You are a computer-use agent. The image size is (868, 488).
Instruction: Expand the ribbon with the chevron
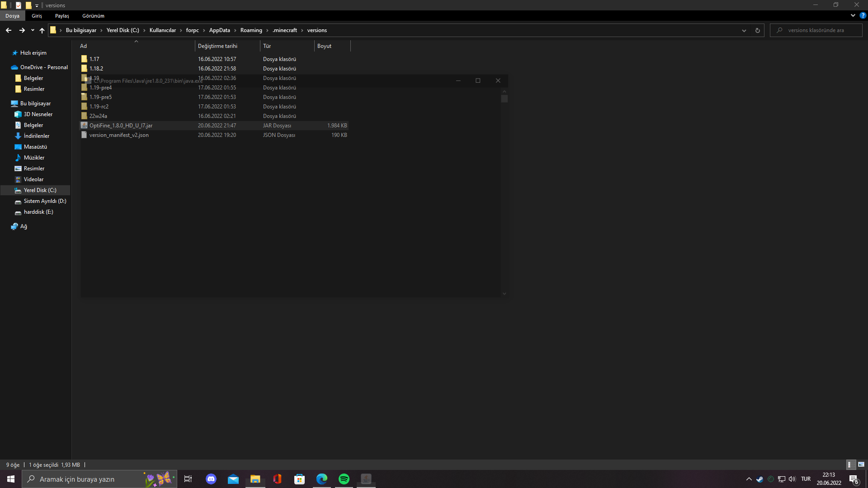(853, 15)
